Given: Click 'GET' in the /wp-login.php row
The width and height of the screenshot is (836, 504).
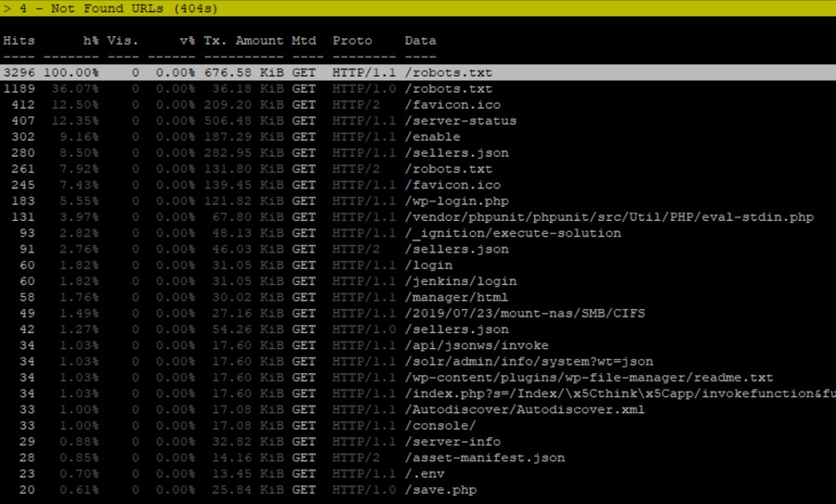Looking at the screenshot, I should 304,200.
